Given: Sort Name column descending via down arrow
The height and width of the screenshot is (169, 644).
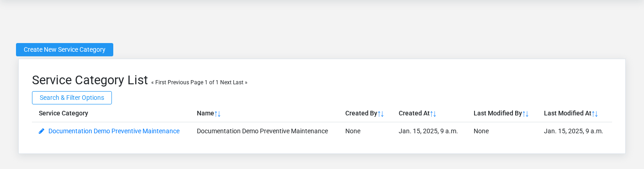Looking at the screenshot, I should [219, 114].
